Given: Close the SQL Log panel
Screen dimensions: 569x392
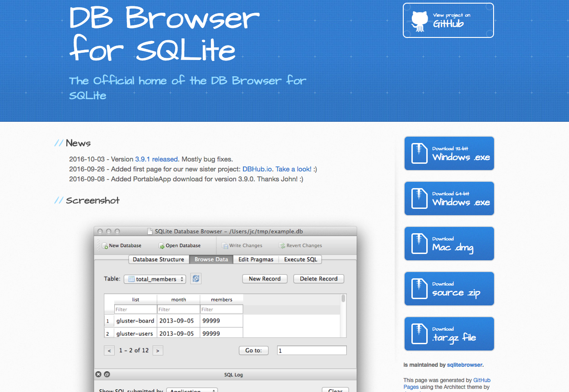Looking at the screenshot, I should pos(98,374).
